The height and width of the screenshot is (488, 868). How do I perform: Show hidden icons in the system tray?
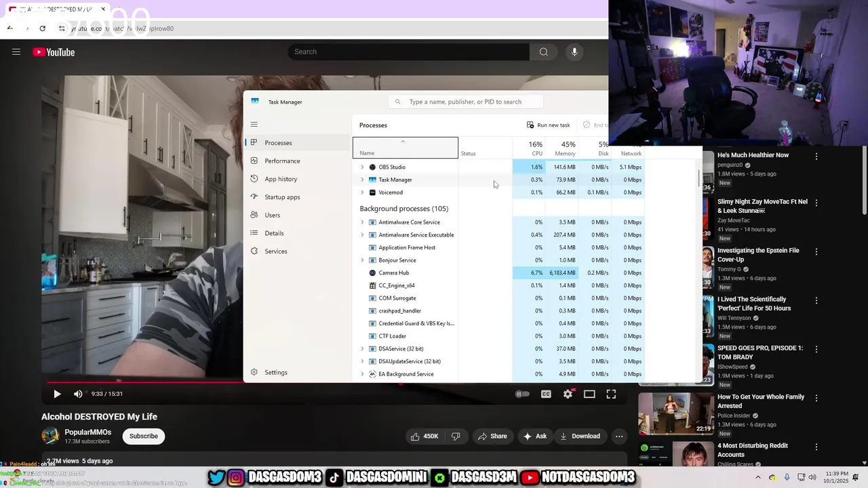click(757, 478)
